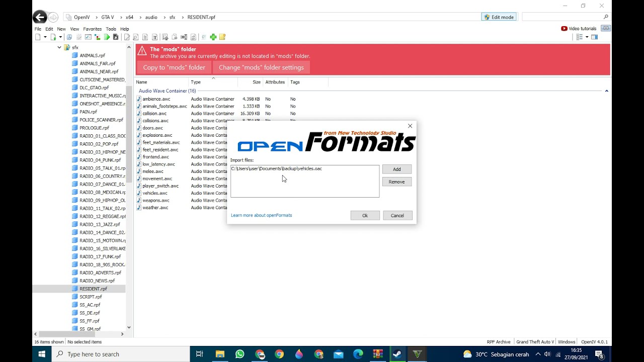644x362 pixels.
Task: Open dropdown arrow beside second toolbar icon
Action: pyautogui.click(x=60, y=37)
